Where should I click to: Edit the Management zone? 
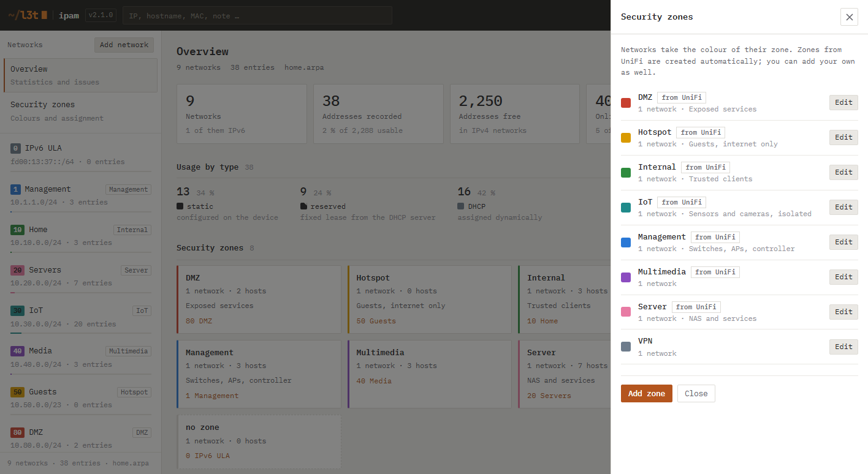click(843, 242)
